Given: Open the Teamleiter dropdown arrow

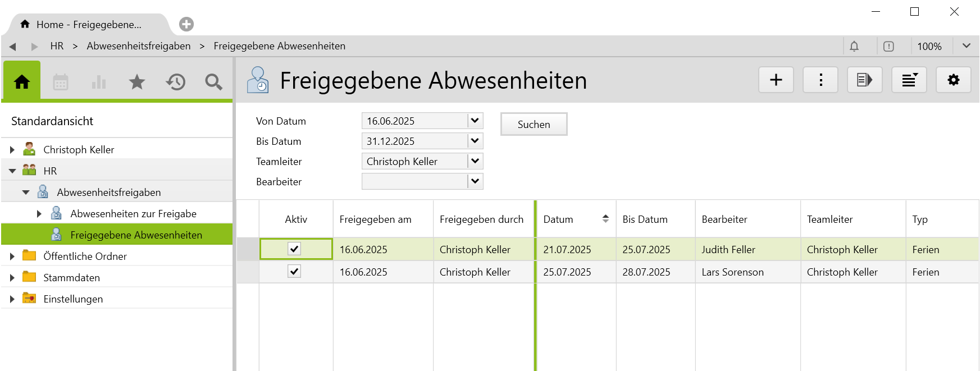Looking at the screenshot, I should (x=475, y=161).
